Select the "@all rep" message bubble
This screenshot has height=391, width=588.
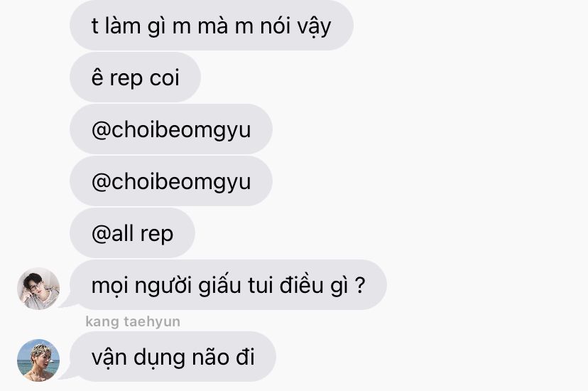point(132,232)
